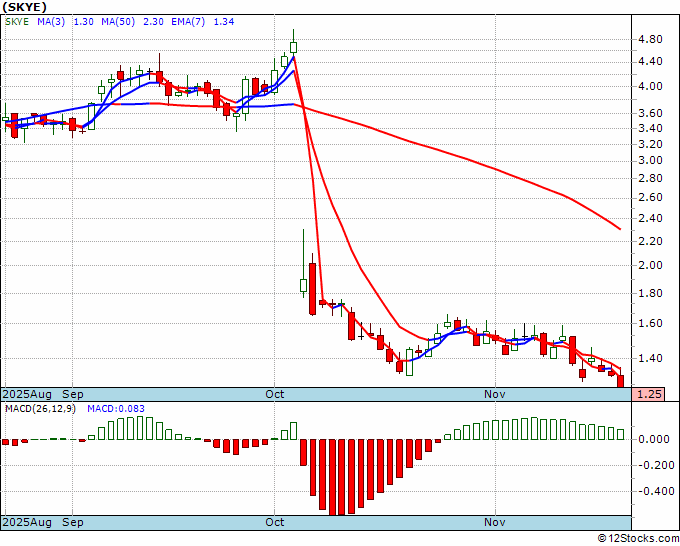Click the 2.20 price axis label
This screenshot has height=546, width=680.
pos(650,241)
